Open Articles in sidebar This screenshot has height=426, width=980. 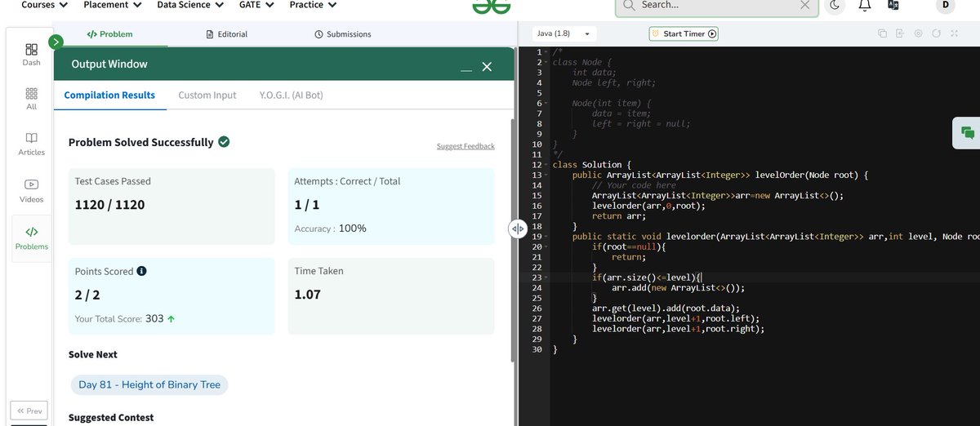(31, 144)
